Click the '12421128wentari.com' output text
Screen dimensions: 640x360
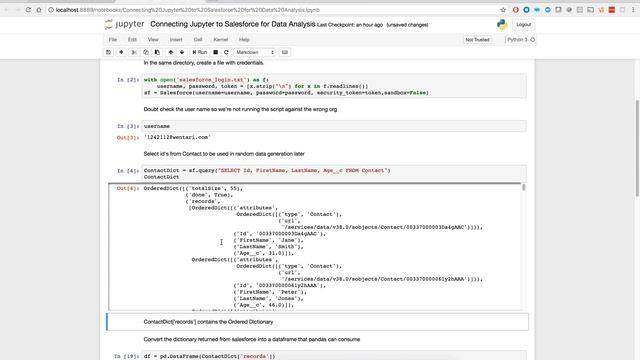click(177, 137)
